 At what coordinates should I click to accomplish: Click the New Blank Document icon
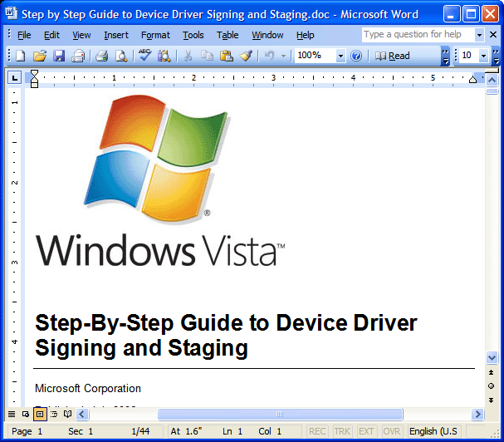tap(21, 56)
